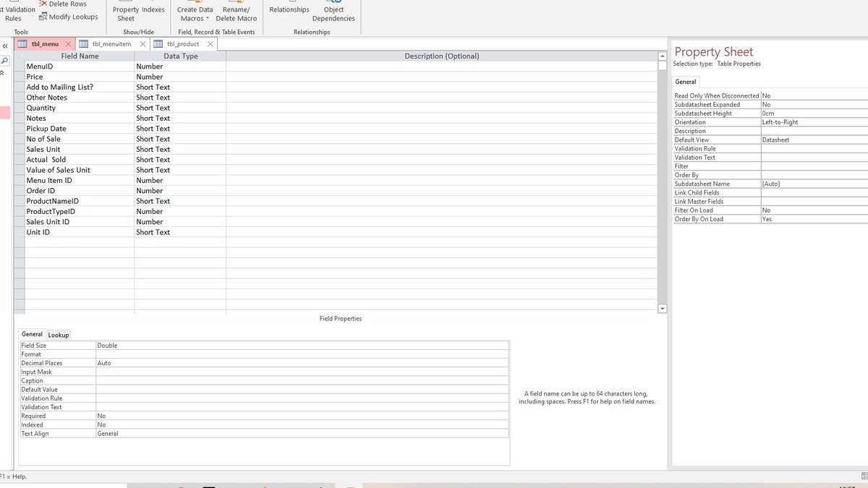Click the Subdatasheet Name value [Auto]
Image resolution: width=868 pixels, height=488 pixels.
814,184
